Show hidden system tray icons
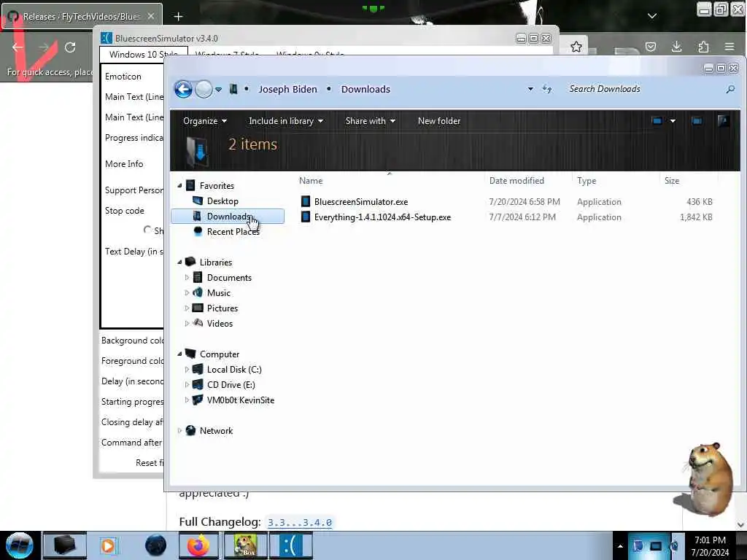 [620, 546]
